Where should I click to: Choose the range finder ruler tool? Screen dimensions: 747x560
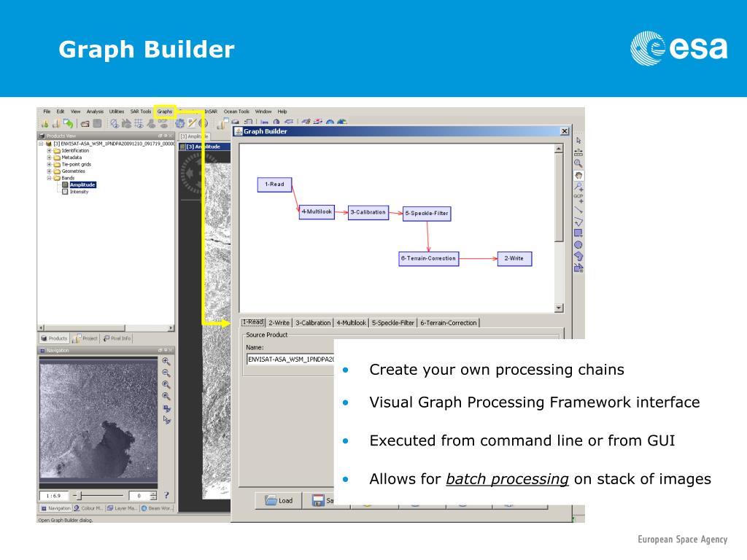click(578, 152)
